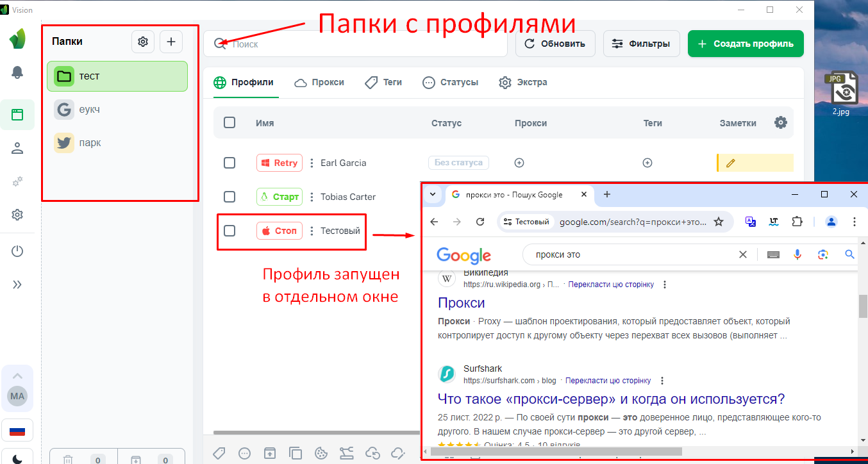Open the settings gear in Vision left sidebar
Viewport: 868px width, 464px height.
(17, 215)
